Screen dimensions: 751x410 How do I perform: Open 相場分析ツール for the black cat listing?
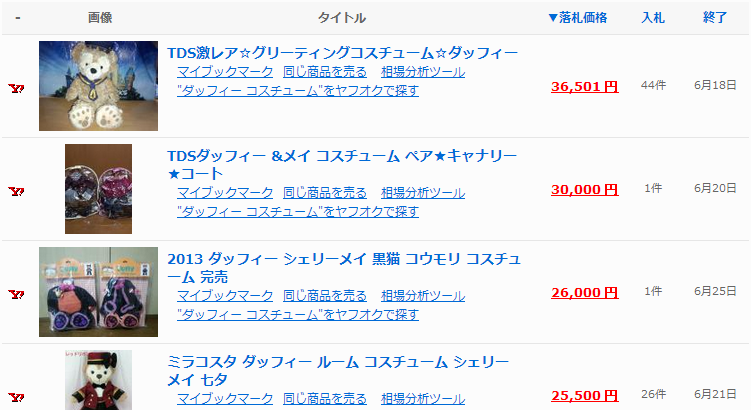pos(423,296)
